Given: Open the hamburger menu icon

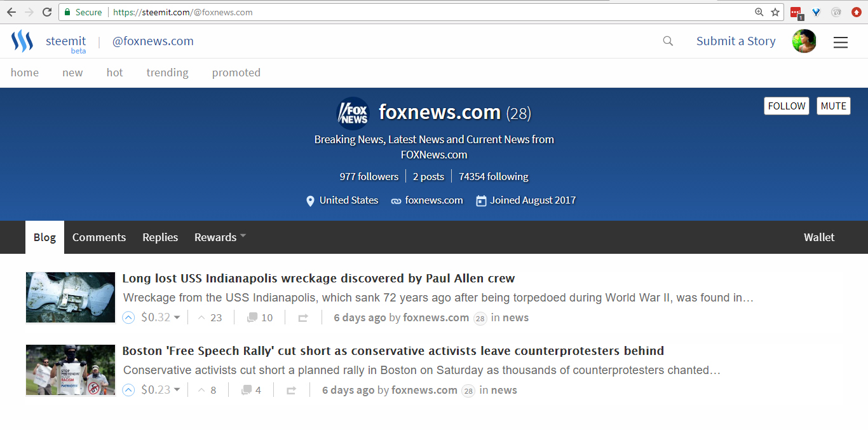Looking at the screenshot, I should 841,42.
